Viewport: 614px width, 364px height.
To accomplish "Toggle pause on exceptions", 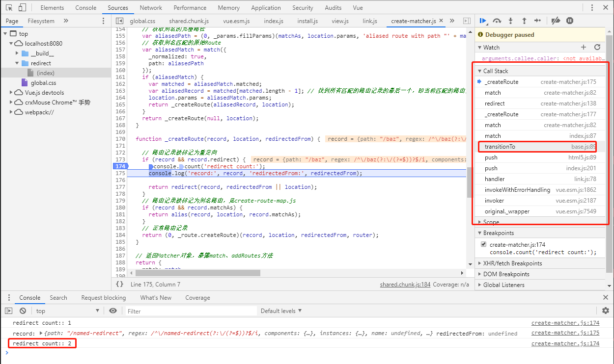I will 569,21.
